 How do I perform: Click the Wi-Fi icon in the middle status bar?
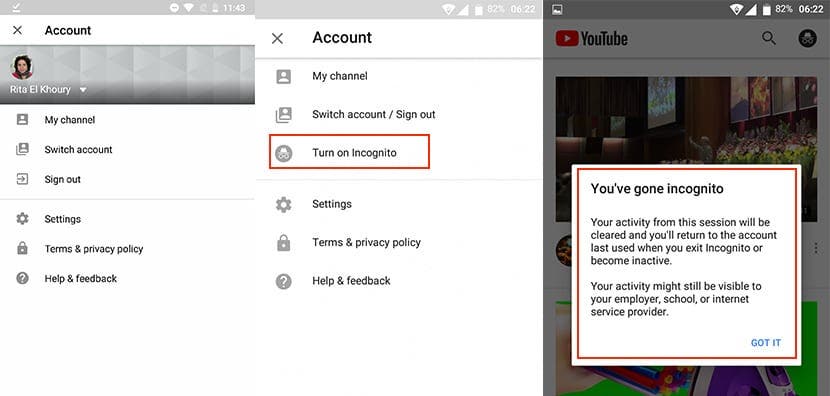(x=448, y=10)
